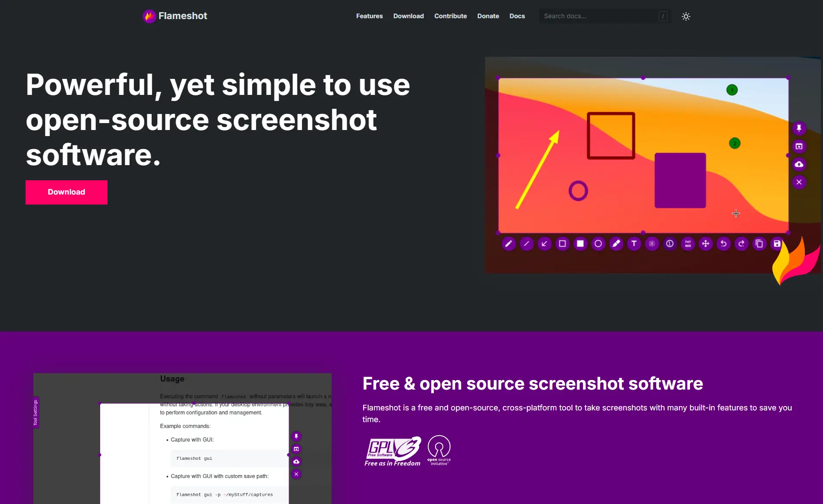823x504 pixels.
Task: Click the Flameshot logo in the header
Action: (175, 16)
